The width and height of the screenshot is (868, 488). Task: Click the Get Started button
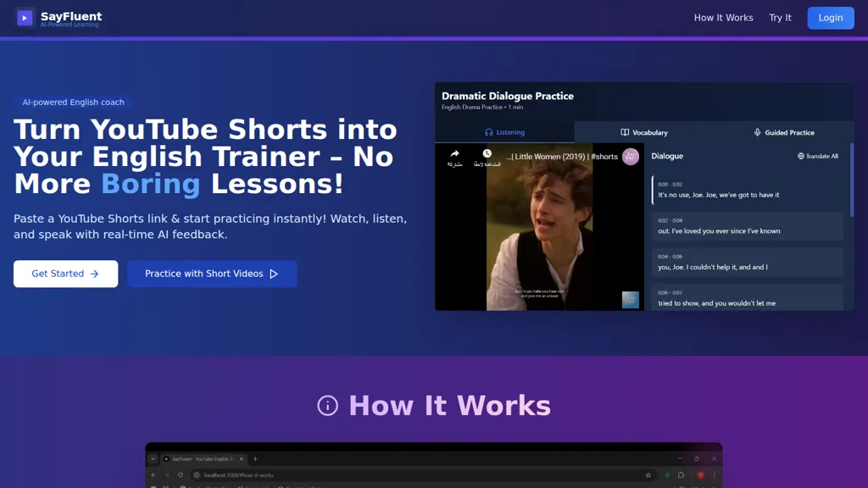[65, 274]
